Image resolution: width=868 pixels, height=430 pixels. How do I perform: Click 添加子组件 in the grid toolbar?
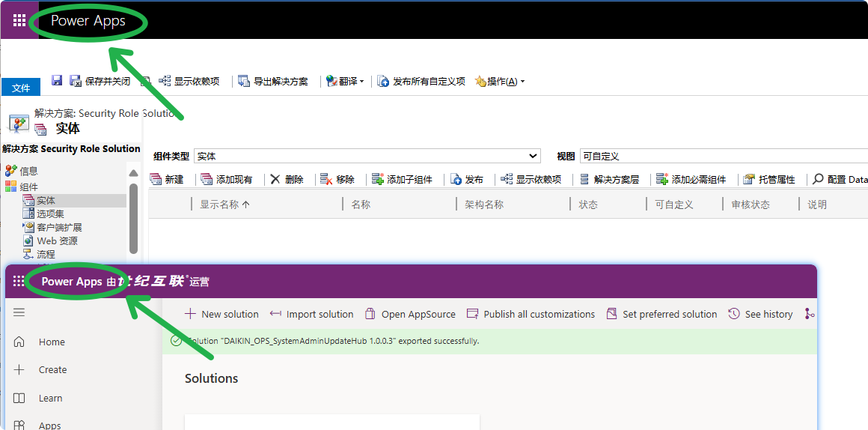coord(402,180)
